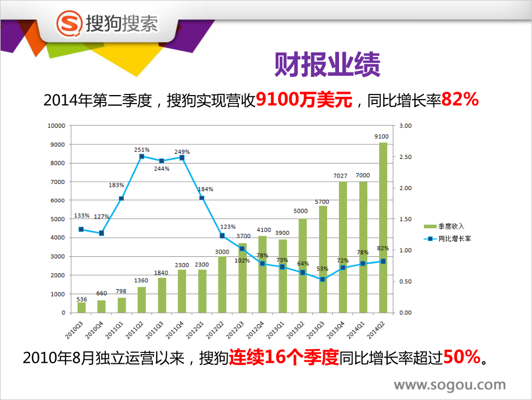Select the 3900 bar value label
The height and width of the screenshot is (400, 532).
coord(282,233)
